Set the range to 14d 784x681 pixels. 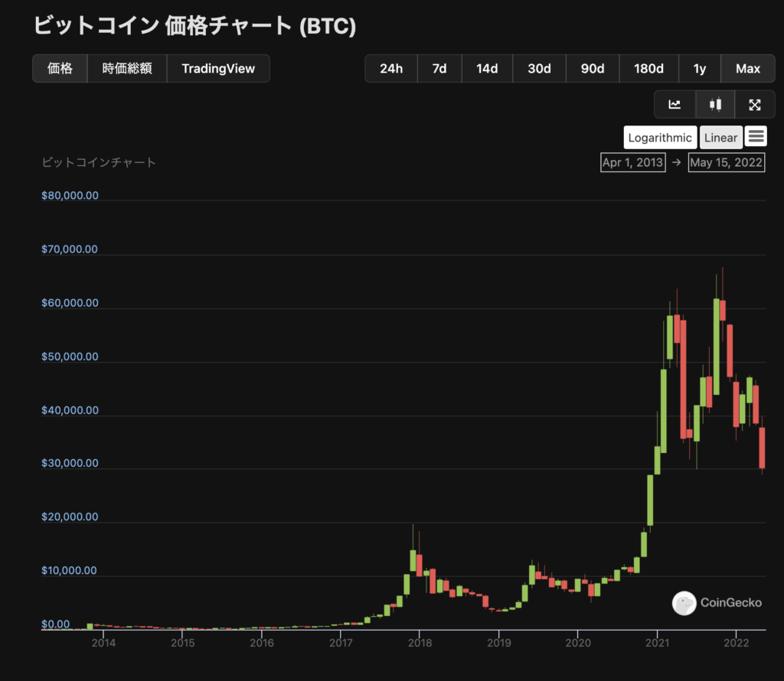coord(487,68)
